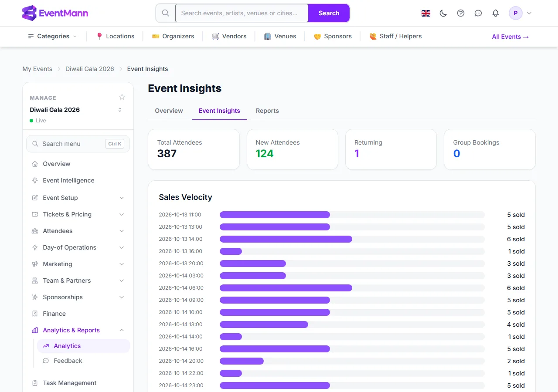
Task: Click the EventMann logo
Action: coord(55,13)
